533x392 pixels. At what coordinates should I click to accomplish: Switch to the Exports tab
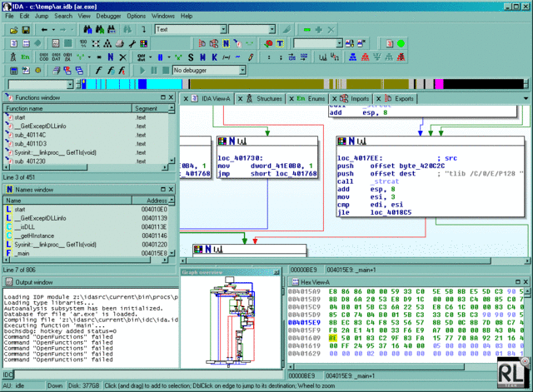click(400, 99)
